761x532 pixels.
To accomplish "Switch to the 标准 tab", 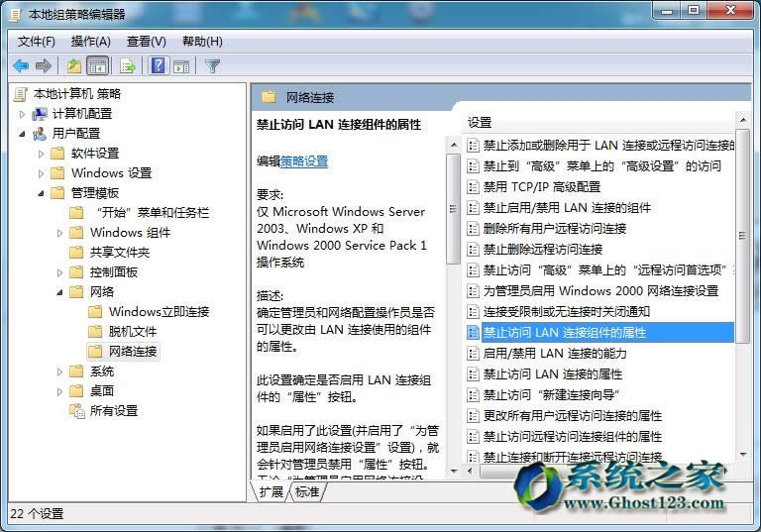I will pos(308,491).
